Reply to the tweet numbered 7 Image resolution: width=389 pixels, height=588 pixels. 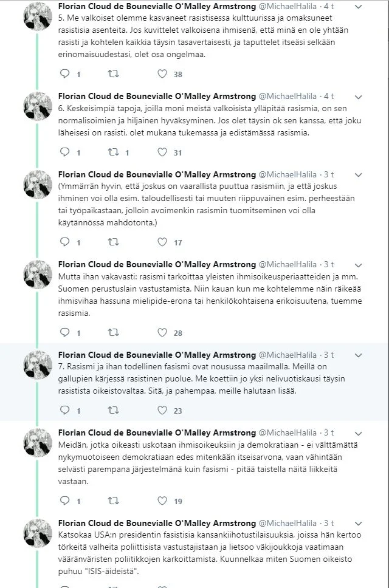point(65,411)
